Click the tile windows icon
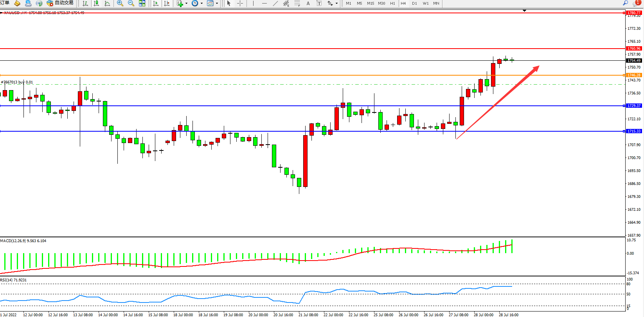 tap(142, 3)
